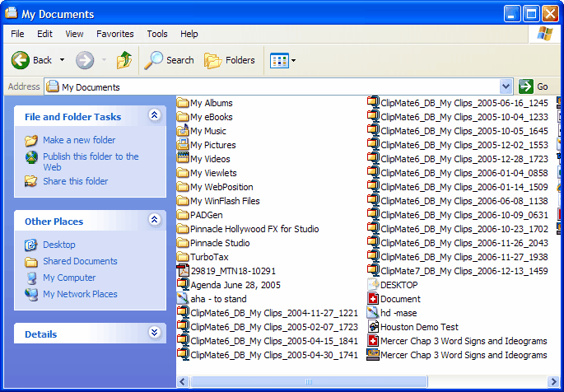Select the Agenda June 28, 2005 file icon
The image size is (564, 392).
pos(183,284)
